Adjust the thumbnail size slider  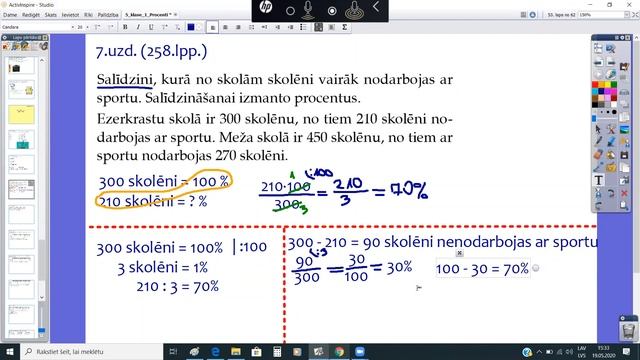click(42, 330)
